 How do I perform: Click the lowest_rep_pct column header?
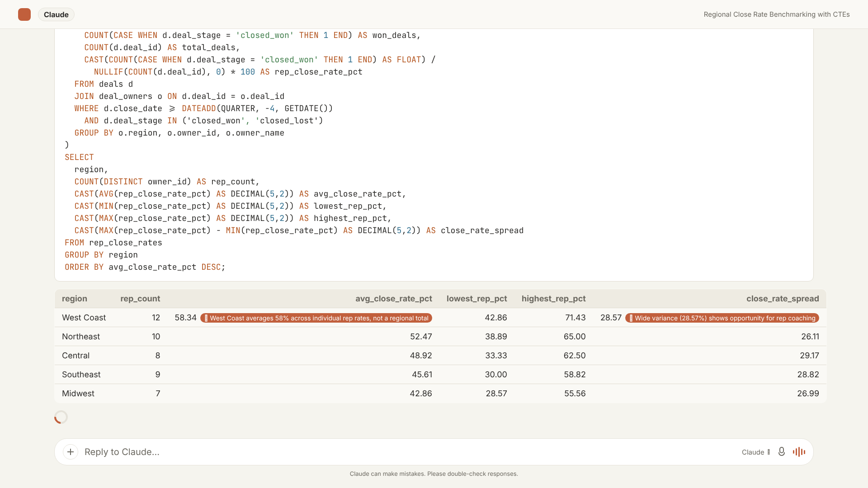point(476,299)
